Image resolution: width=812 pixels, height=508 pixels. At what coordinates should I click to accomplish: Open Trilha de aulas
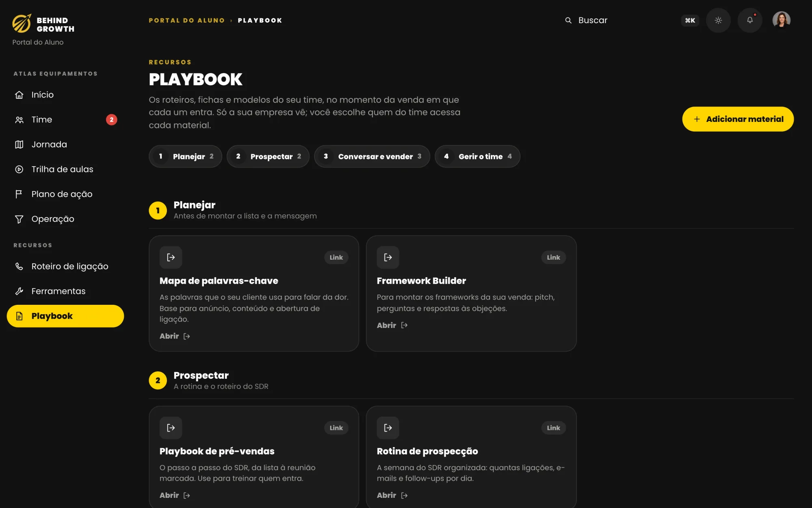point(65,169)
